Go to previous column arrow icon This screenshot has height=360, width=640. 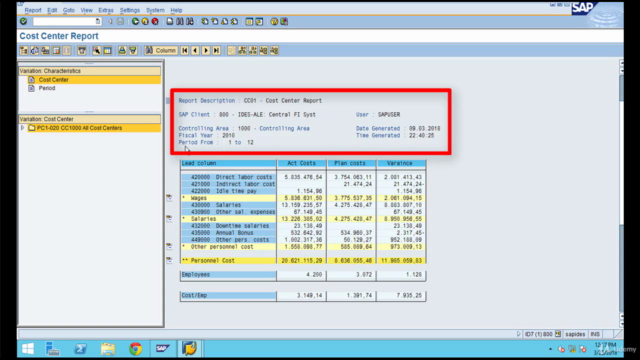point(195,50)
